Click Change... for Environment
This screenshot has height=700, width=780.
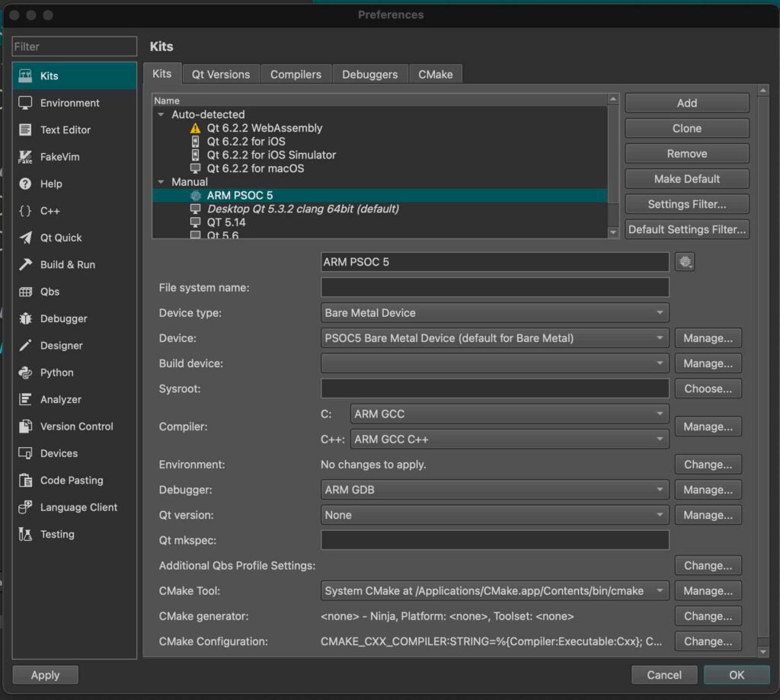pos(708,465)
